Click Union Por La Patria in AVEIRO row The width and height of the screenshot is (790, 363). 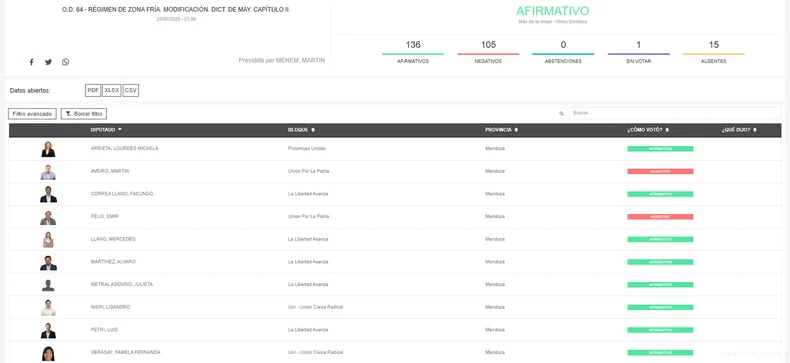pos(308,171)
